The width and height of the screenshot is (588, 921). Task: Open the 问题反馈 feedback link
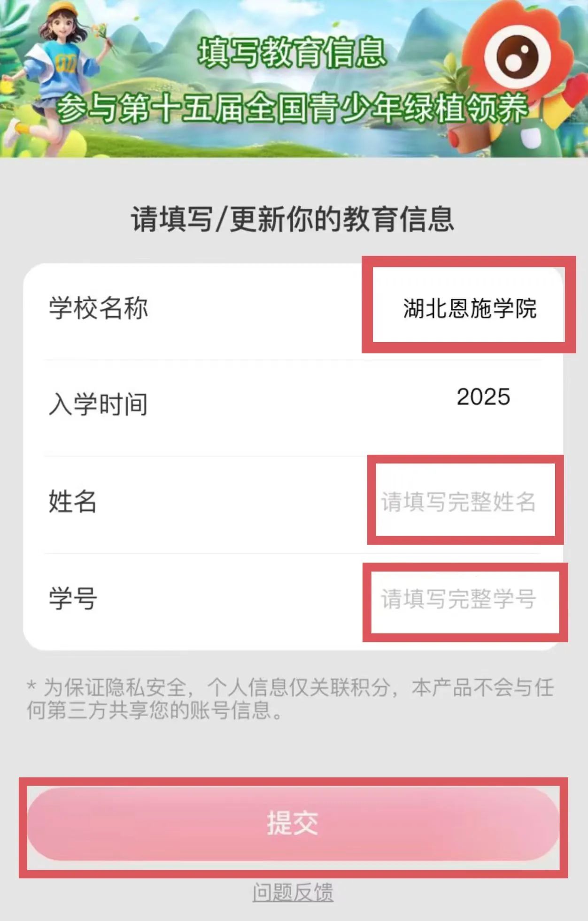(293, 892)
